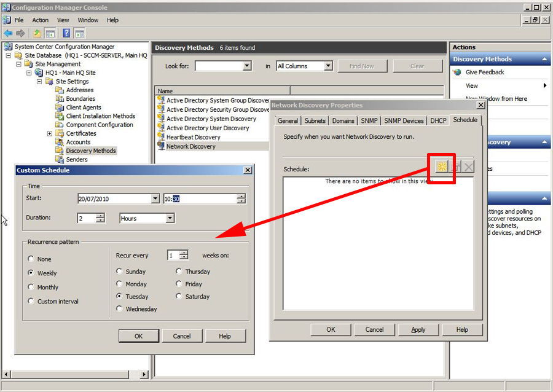Select Discovery Methods in tree
The height and width of the screenshot is (392, 553).
coord(91,151)
